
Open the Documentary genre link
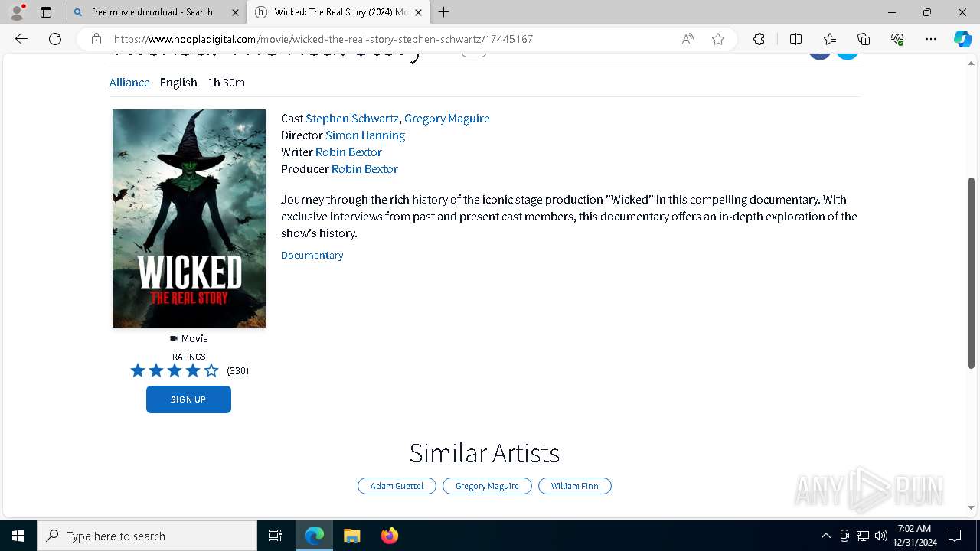point(312,256)
